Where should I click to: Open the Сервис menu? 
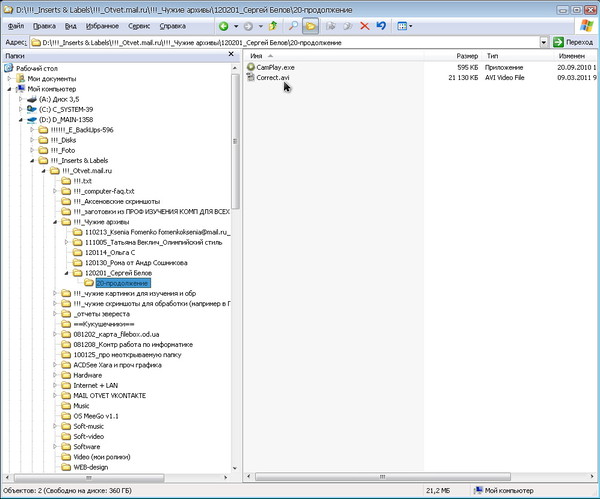pos(139,26)
